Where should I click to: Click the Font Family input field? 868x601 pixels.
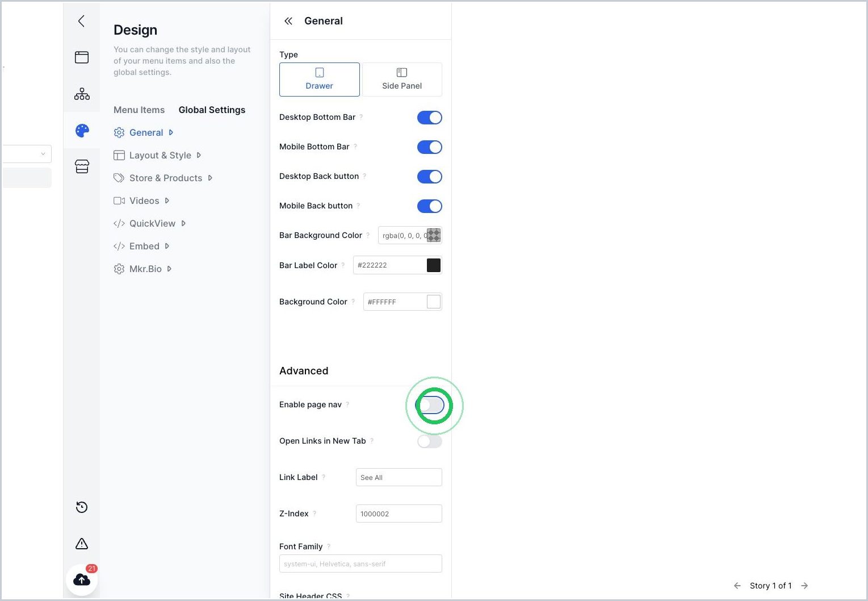(360, 564)
